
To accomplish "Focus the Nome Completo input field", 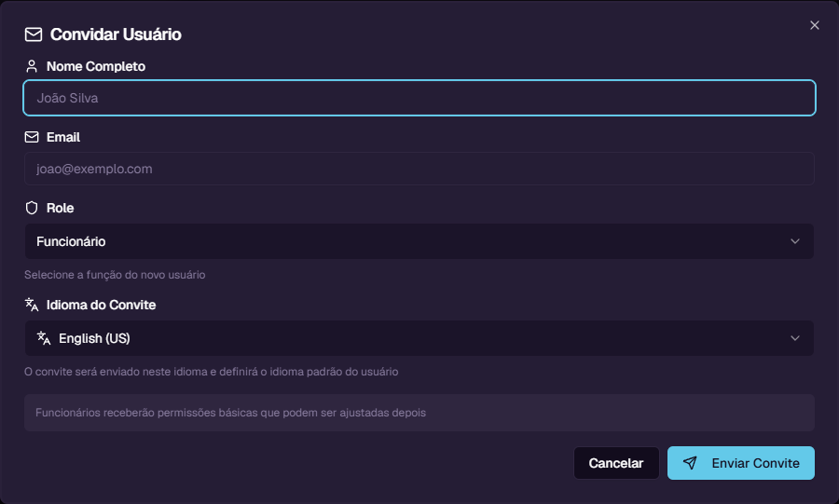I will click(419, 98).
